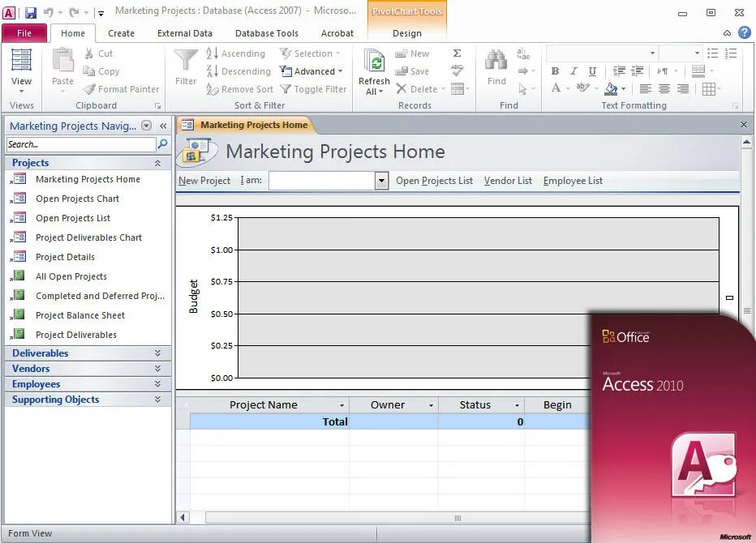Click Replace icon in Find group

pos(523,53)
